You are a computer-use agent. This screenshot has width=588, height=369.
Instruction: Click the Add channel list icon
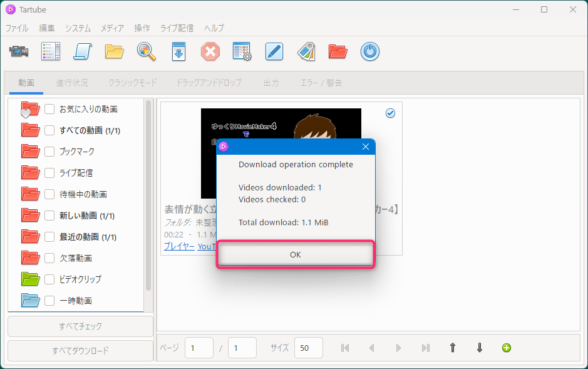pyautogui.click(x=51, y=51)
